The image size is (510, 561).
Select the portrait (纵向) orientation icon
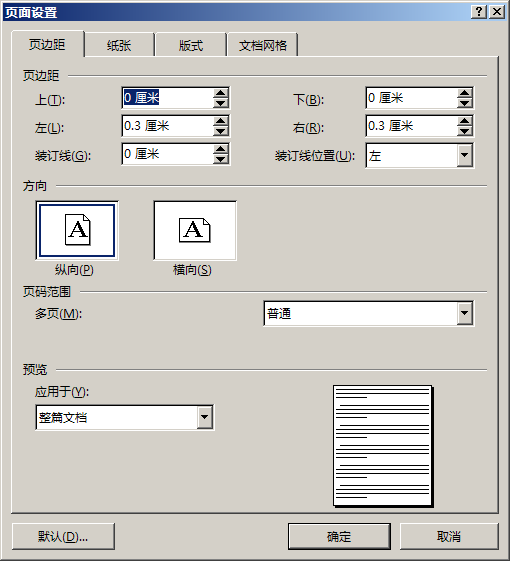(x=77, y=230)
